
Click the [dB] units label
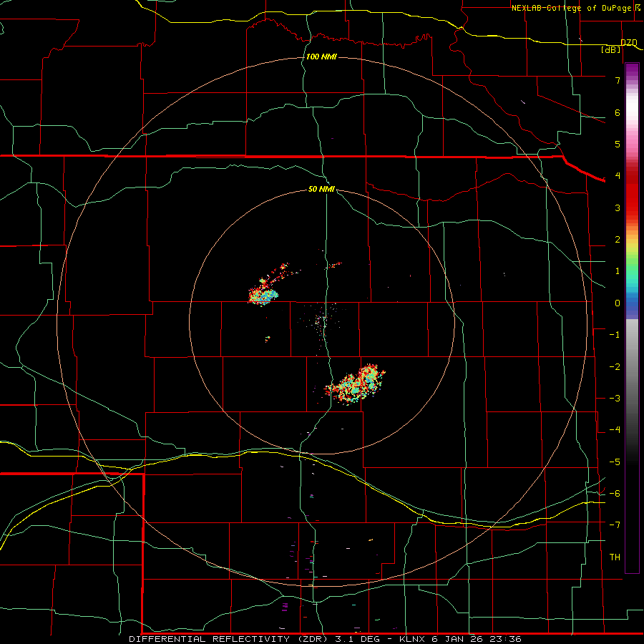(611, 50)
